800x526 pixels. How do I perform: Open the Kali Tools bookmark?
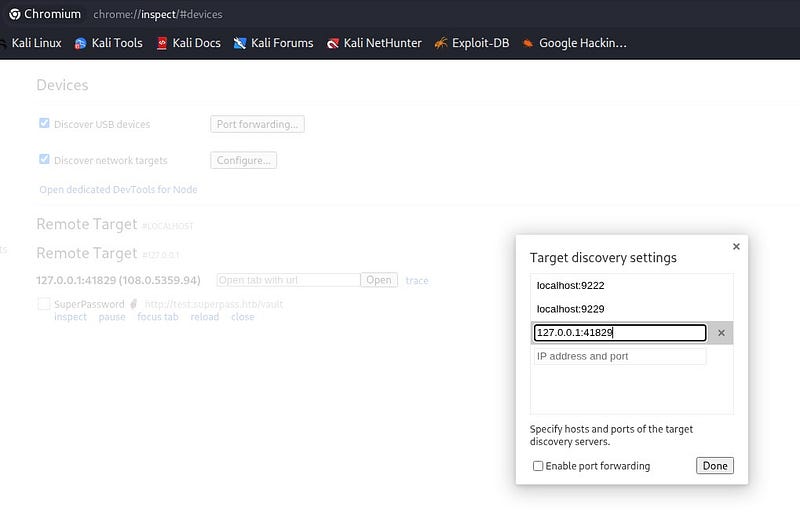[108, 43]
